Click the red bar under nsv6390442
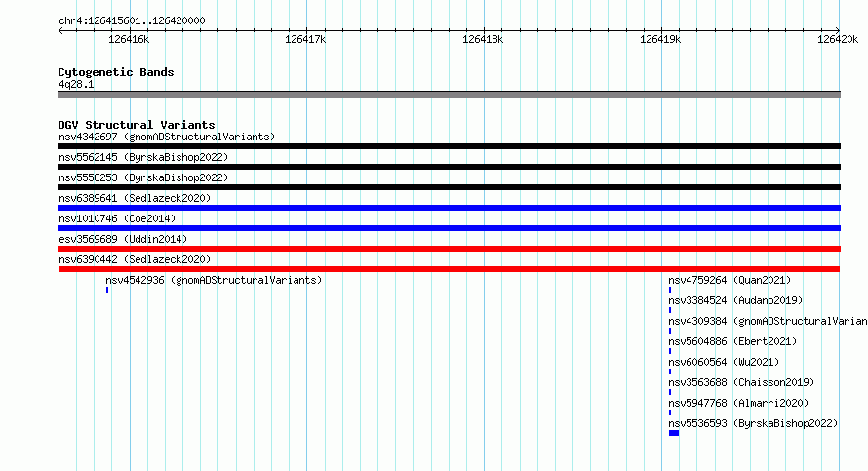The height and width of the screenshot is (471, 868). pyautogui.click(x=449, y=269)
